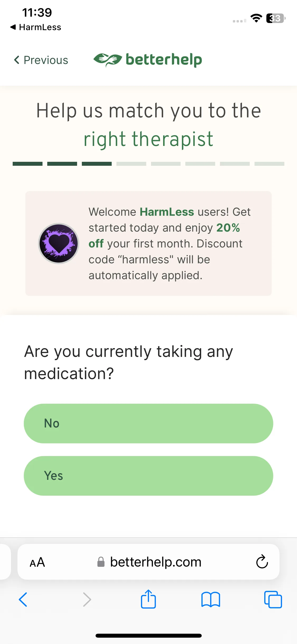Reload the page with refresh icon
297x644 pixels.
point(262,561)
